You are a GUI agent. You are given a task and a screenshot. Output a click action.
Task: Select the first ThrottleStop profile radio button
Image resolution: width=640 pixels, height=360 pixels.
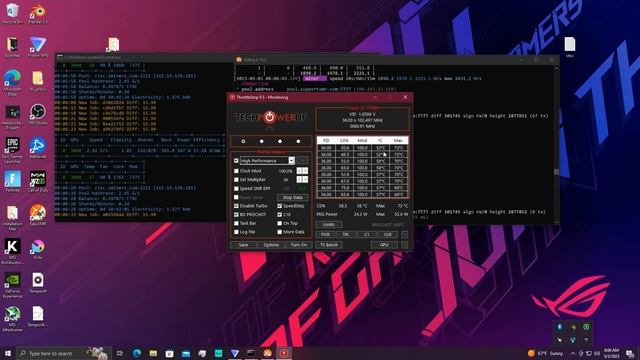[243, 141]
